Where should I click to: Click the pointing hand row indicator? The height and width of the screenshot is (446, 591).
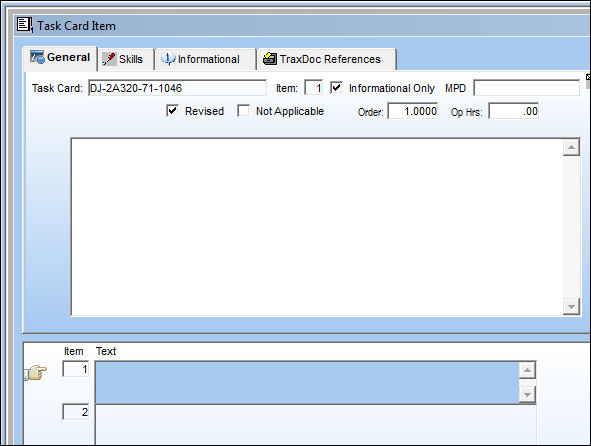(x=36, y=372)
